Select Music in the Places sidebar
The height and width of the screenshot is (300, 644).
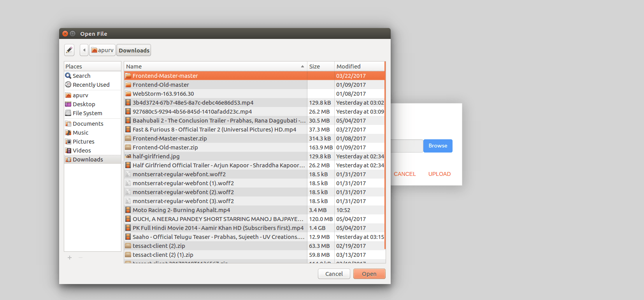click(x=93, y=133)
